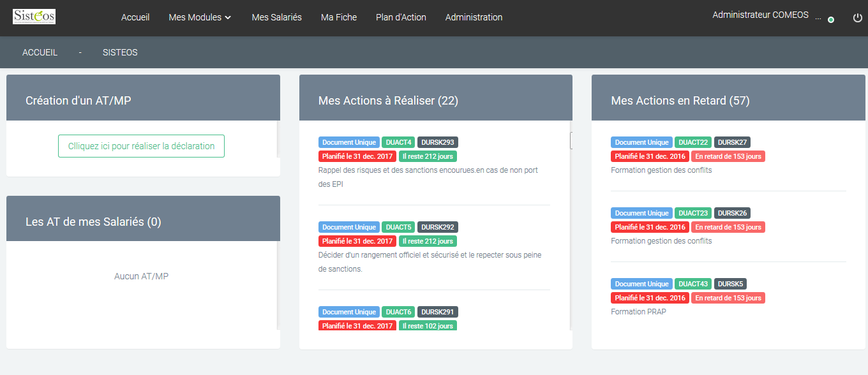Click Planifié le 31 dec. 2016 tag of DUACT22

click(x=650, y=156)
